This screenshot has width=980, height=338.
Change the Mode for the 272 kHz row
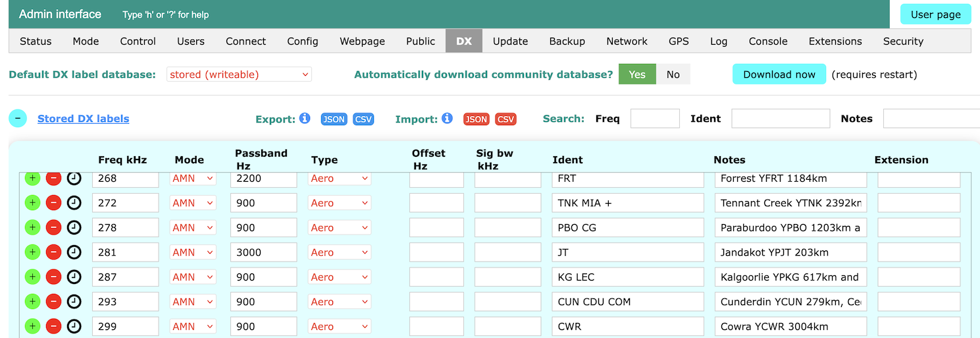click(x=193, y=203)
